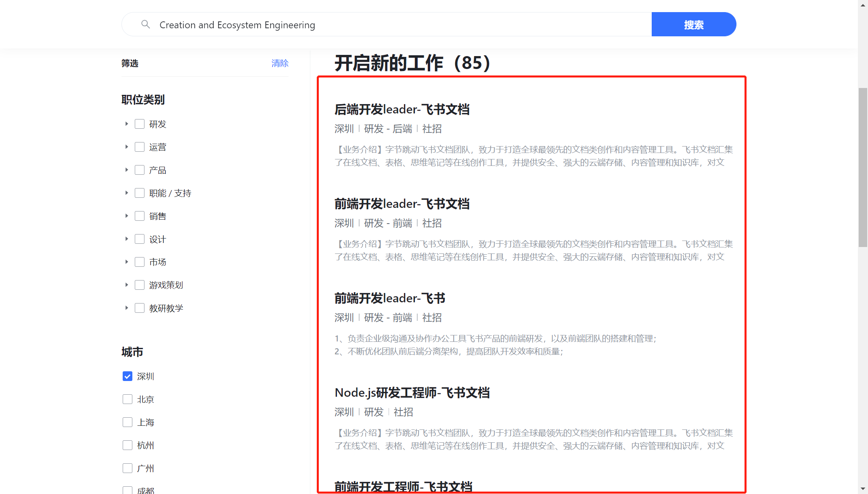868x494 pixels.
Task: Uncheck the 深圳 city checkbox
Action: pos(128,376)
